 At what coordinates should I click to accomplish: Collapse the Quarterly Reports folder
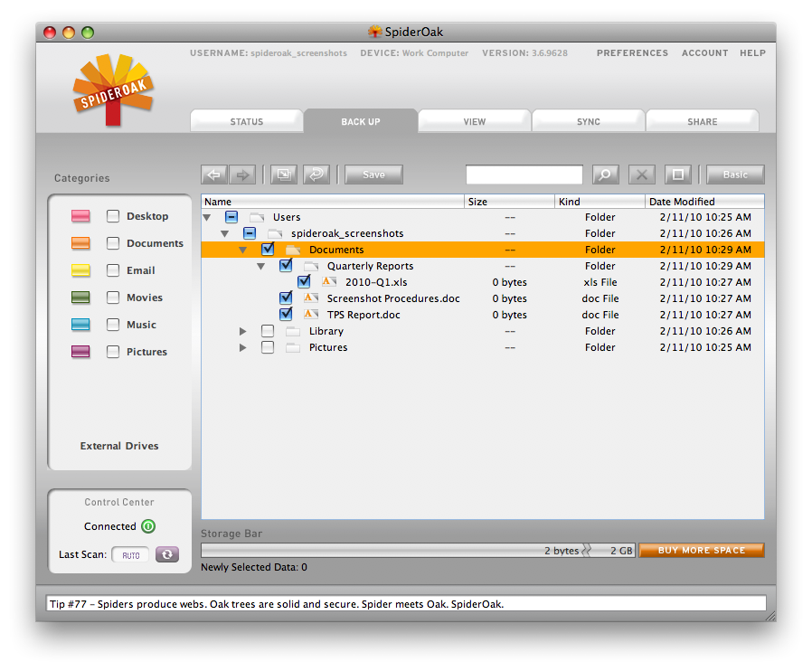coord(261,266)
